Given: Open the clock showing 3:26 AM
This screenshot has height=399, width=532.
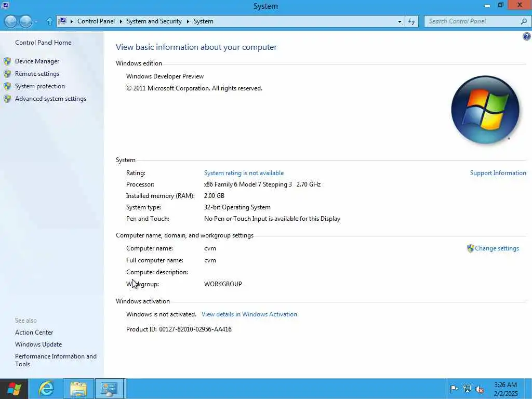Looking at the screenshot, I should click(506, 389).
